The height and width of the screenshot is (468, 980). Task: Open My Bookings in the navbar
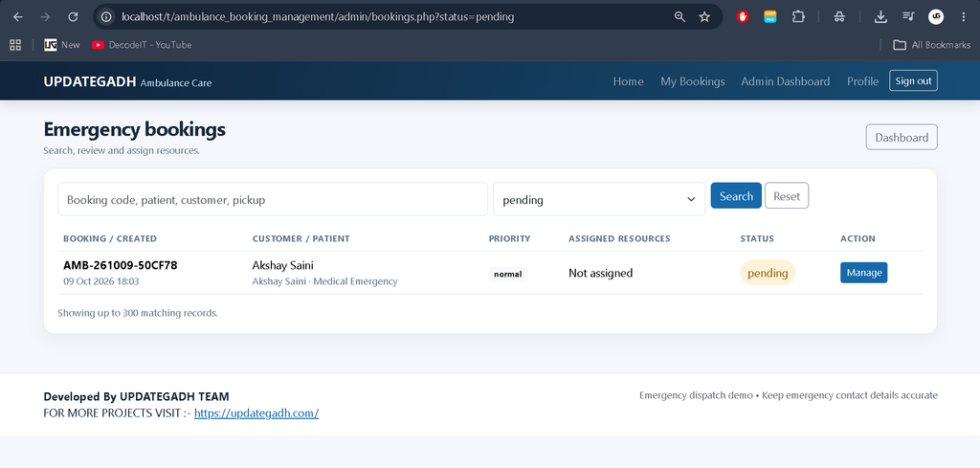[693, 81]
